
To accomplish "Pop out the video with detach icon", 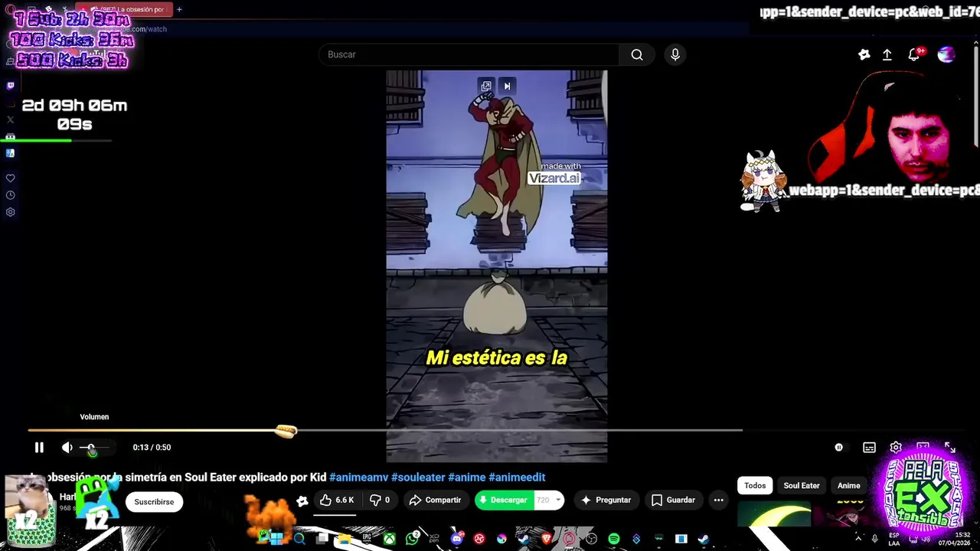I will (x=486, y=86).
